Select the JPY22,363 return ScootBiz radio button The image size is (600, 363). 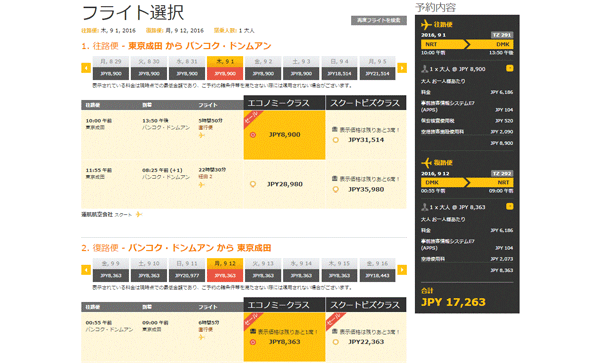click(x=336, y=342)
